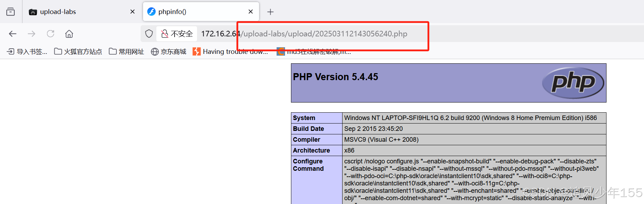
Task: Select the Build Date row label
Action: coord(309,129)
